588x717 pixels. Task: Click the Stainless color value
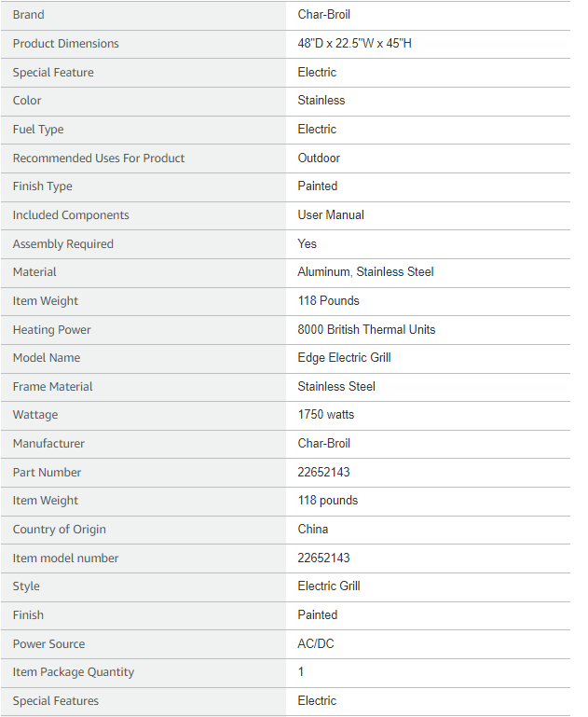(x=321, y=101)
